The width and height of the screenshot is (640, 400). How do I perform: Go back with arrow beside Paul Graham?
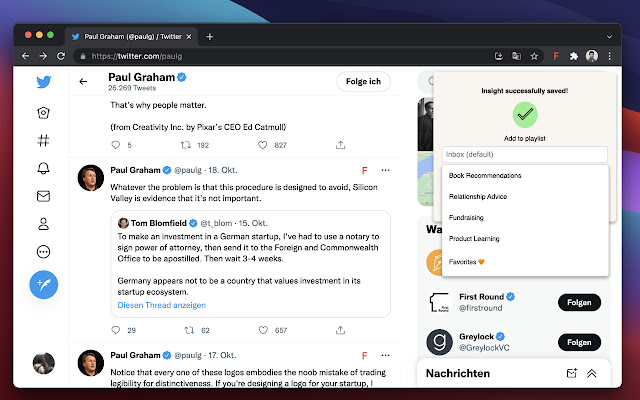(x=83, y=82)
